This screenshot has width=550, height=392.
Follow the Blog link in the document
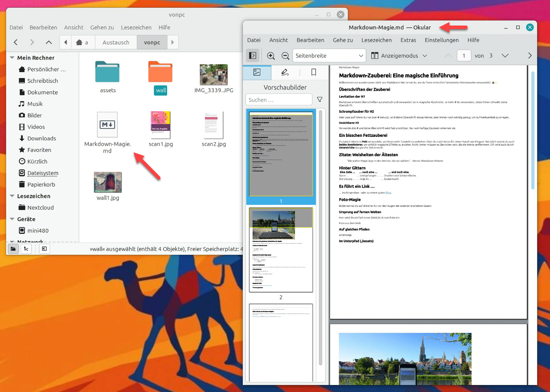pyautogui.click(x=388, y=192)
